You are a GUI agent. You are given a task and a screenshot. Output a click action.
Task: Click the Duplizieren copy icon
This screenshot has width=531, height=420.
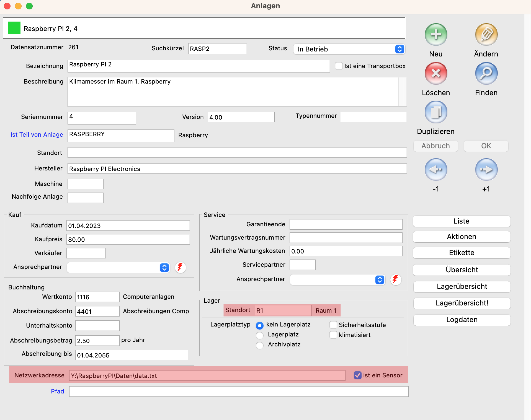pyautogui.click(x=435, y=112)
